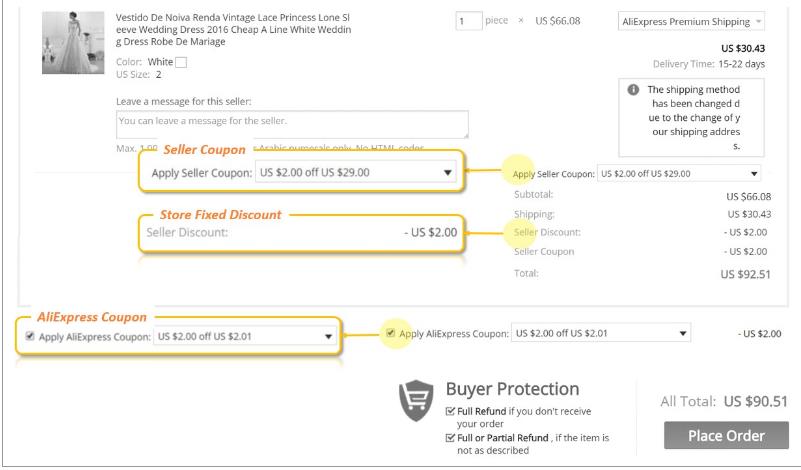The image size is (801, 470).
Task: Click the wedding dress product thumbnail
Action: pyautogui.click(x=73, y=43)
